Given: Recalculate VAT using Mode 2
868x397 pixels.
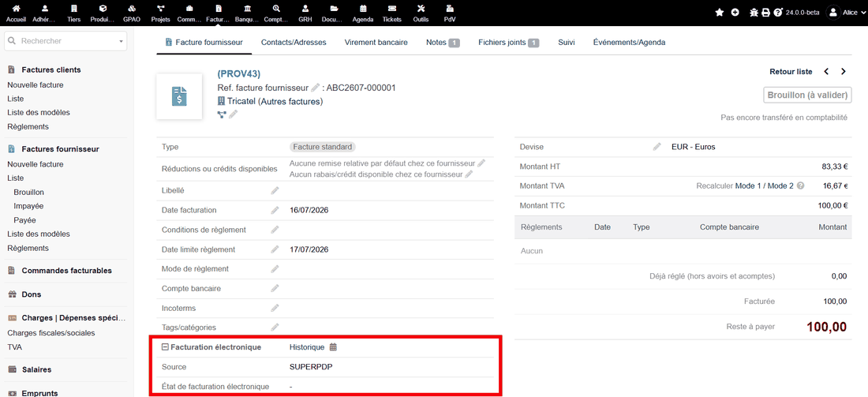Looking at the screenshot, I should 780,186.
